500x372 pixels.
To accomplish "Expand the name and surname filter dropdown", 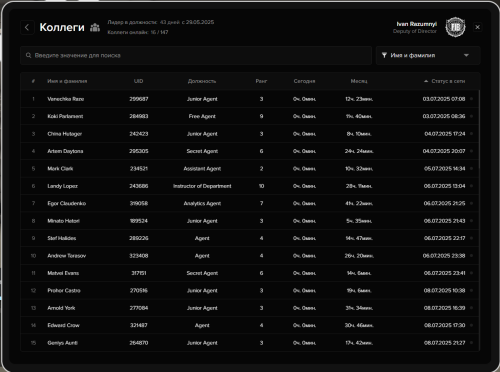I will (428, 55).
